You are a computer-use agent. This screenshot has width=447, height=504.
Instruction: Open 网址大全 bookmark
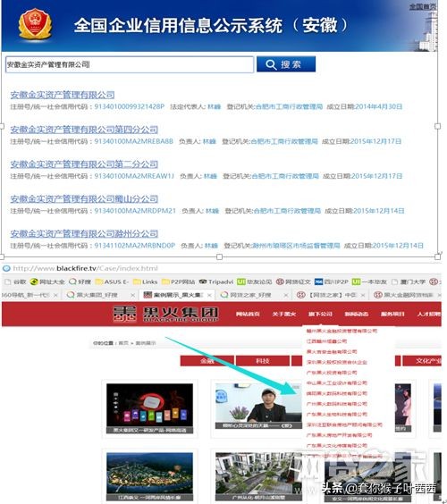point(47,281)
